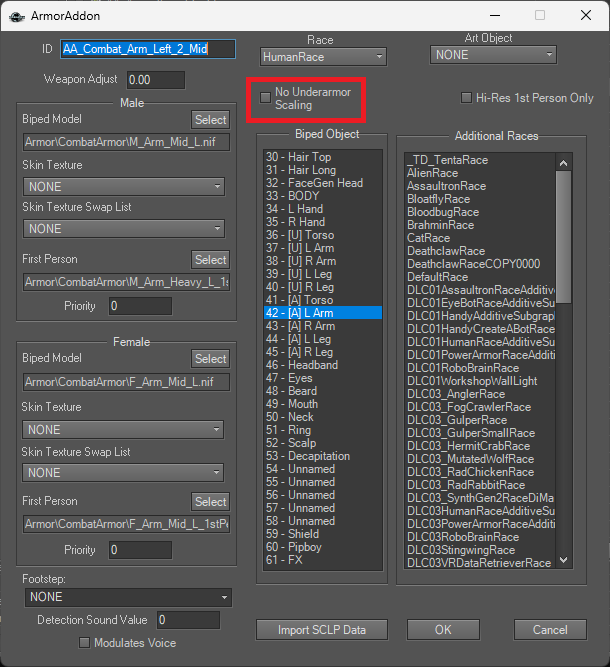Screen dimensions: 610x667
Task: Click the Weapon Adjust value field
Action: click(156, 80)
